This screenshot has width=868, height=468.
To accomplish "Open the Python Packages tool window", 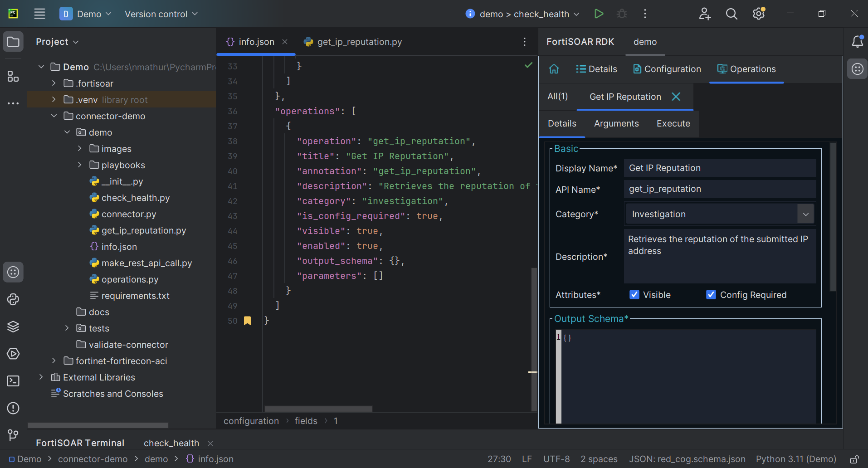I will [13, 327].
